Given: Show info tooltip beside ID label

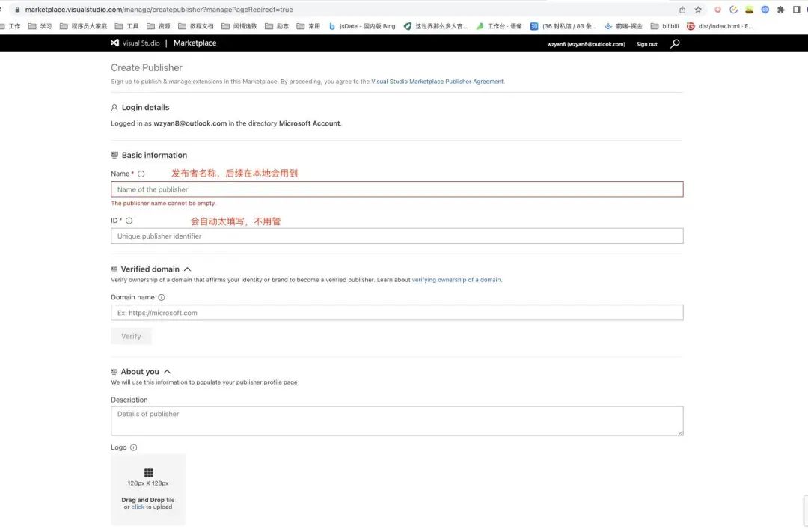Looking at the screenshot, I should (129, 221).
